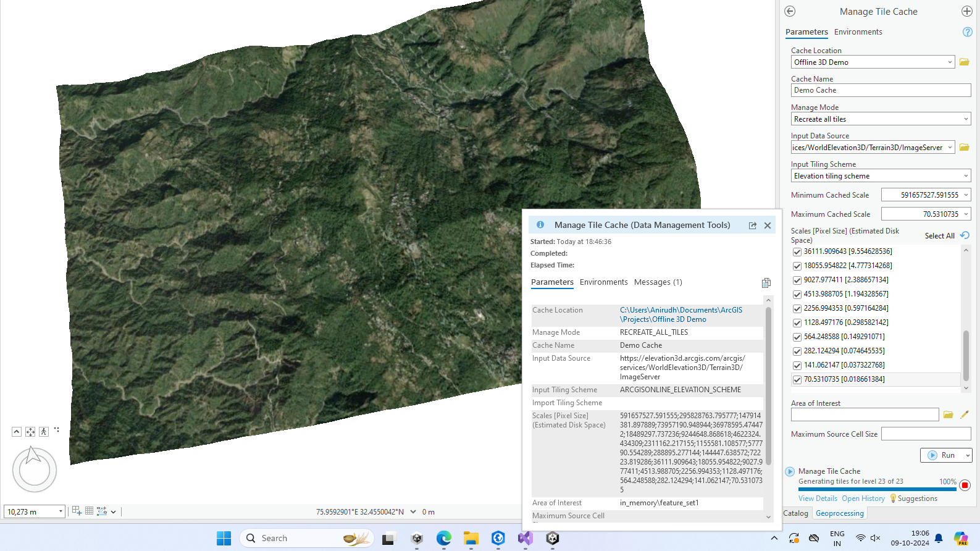Browse for the Cache Location folder

964,62
